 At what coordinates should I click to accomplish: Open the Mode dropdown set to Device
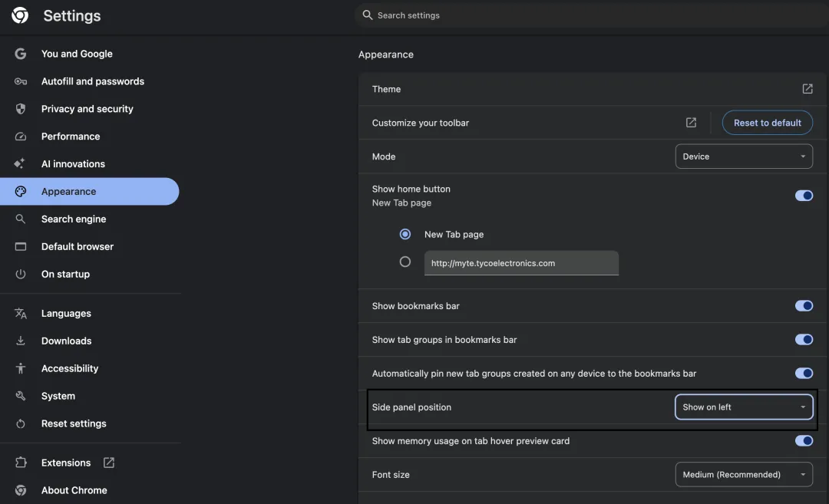(x=743, y=156)
